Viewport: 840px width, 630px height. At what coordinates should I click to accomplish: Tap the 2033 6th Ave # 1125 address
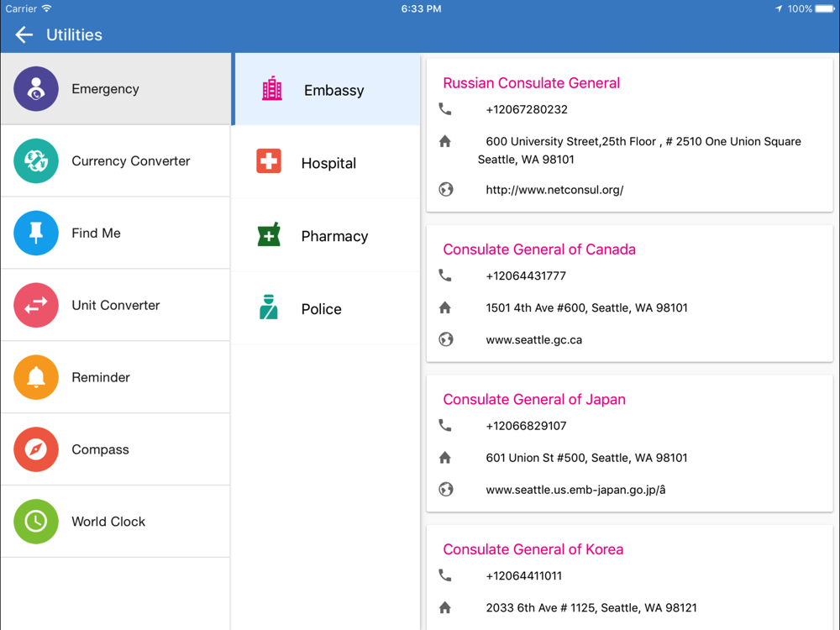pyautogui.click(x=591, y=607)
